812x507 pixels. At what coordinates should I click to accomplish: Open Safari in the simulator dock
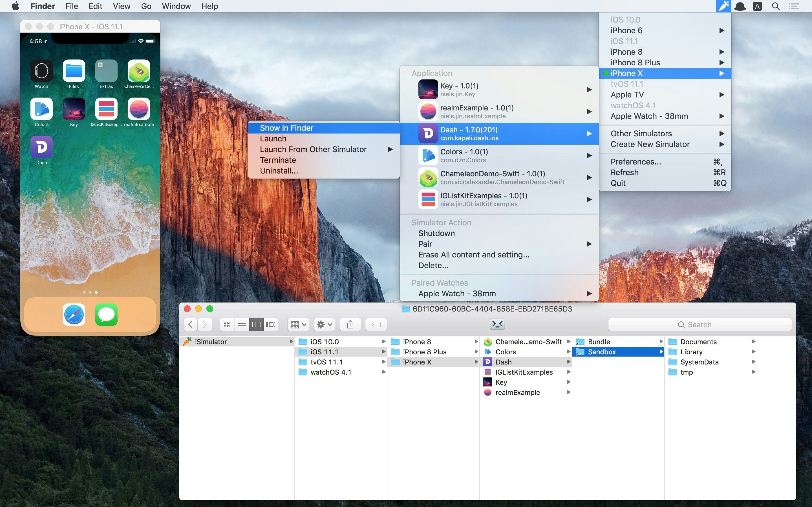(x=74, y=314)
